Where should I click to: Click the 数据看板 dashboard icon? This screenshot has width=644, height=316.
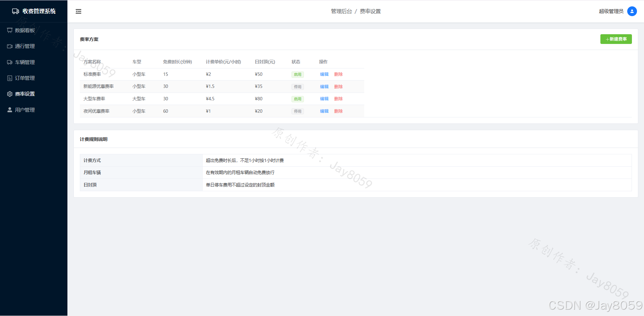tap(10, 31)
